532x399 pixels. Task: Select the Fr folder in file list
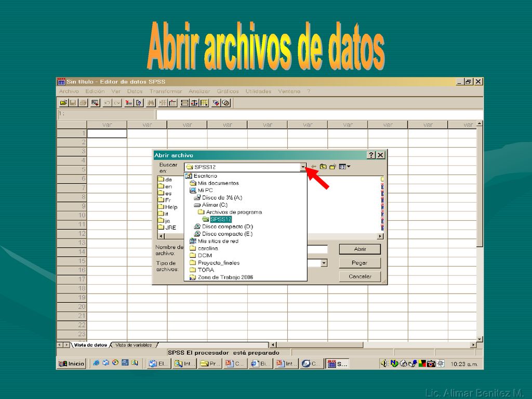165,200
